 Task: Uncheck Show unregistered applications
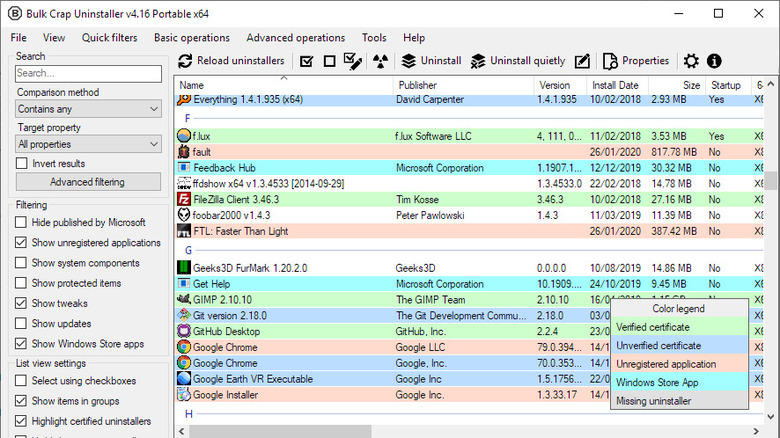[22, 243]
